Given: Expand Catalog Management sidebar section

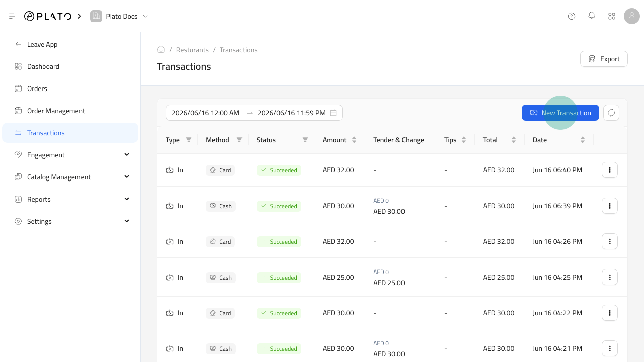Looking at the screenshot, I should pos(70,177).
